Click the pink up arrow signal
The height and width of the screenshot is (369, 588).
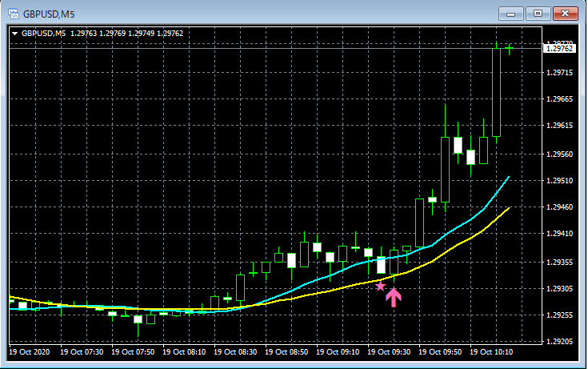pyautogui.click(x=394, y=297)
